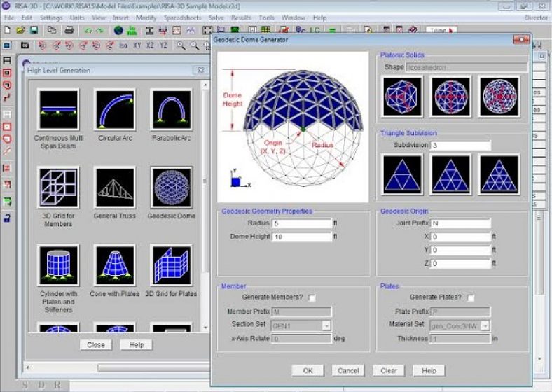The width and height of the screenshot is (552, 392).
Task: Click the Cone with Plates icon
Action: [115, 265]
